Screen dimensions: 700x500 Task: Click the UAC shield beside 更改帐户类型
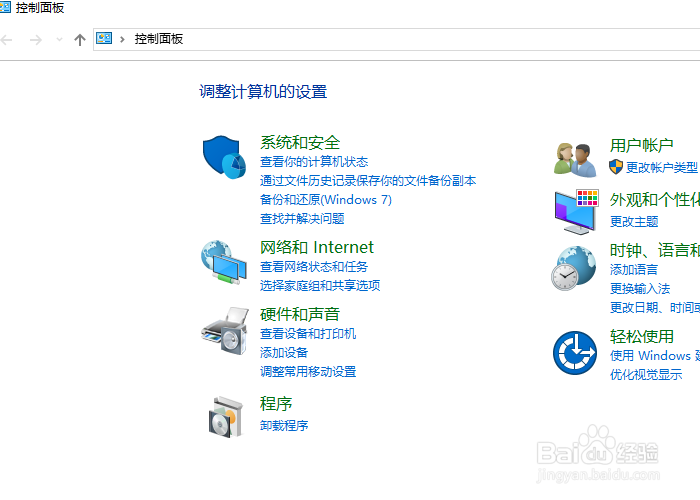point(616,167)
